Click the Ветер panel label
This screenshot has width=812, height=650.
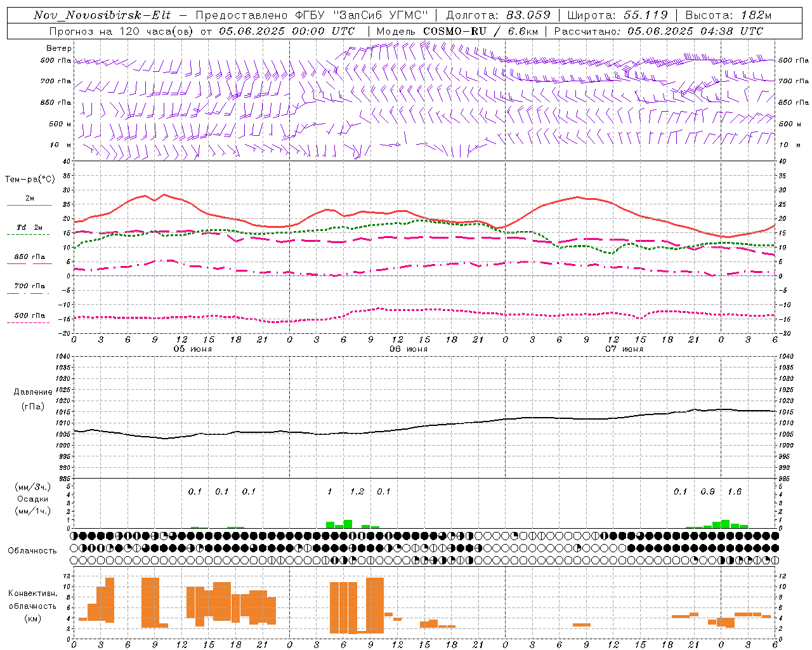click(x=59, y=48)
